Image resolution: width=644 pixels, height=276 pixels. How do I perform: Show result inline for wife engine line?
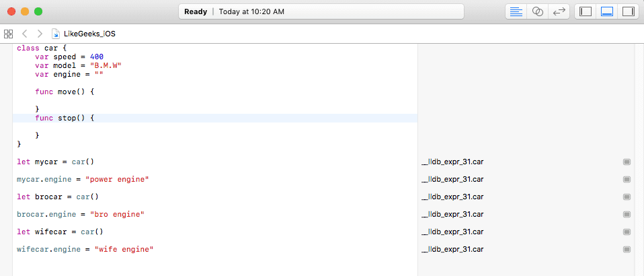[627, 249]
